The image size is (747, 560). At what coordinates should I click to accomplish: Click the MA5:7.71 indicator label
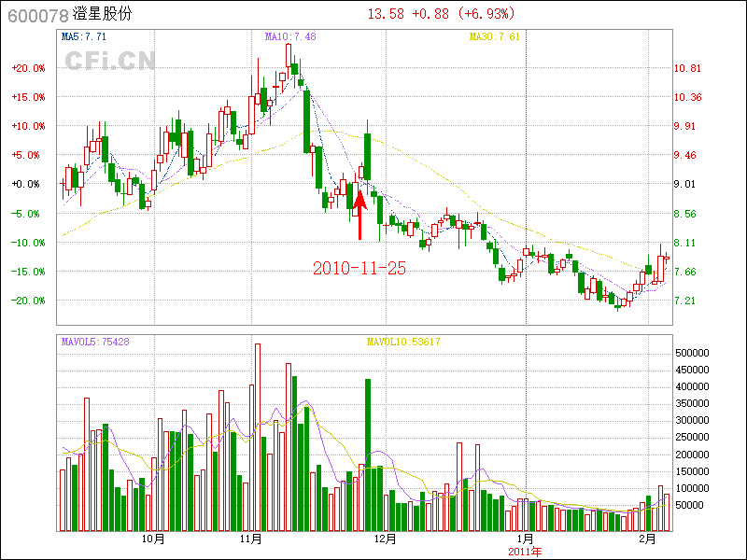[83, 36]
